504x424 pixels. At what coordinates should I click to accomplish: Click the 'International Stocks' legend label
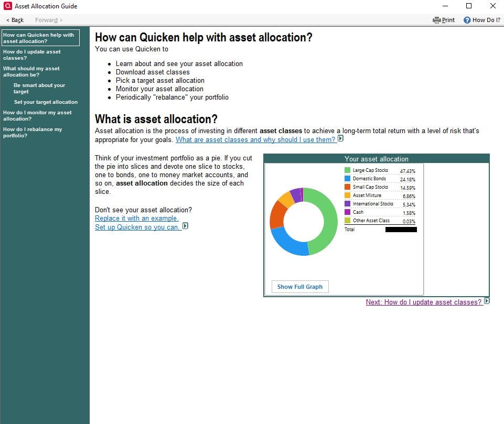pyautogui.click(x=373, y=204)
